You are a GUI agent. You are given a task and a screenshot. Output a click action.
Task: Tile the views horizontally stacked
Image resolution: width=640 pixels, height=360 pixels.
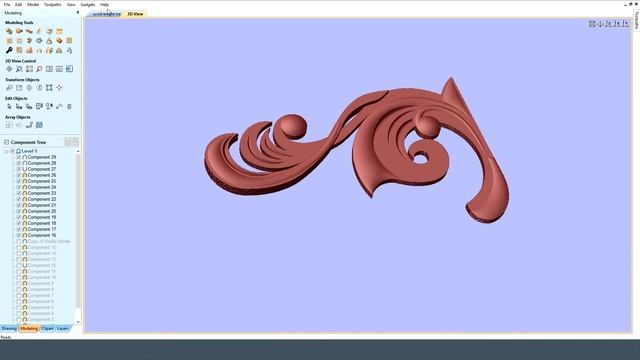tap(59, 69)
